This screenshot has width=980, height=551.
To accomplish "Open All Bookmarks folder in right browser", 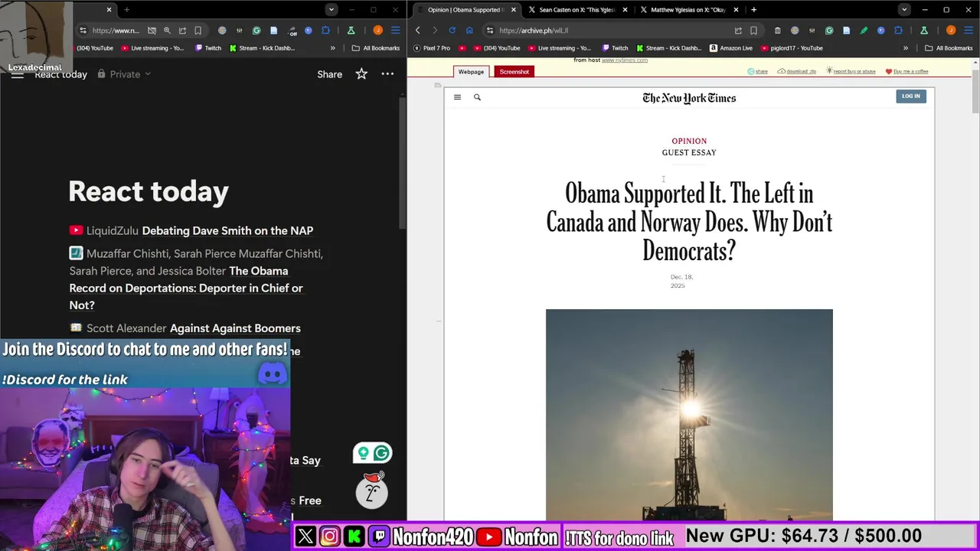I will tap(949, 48).
